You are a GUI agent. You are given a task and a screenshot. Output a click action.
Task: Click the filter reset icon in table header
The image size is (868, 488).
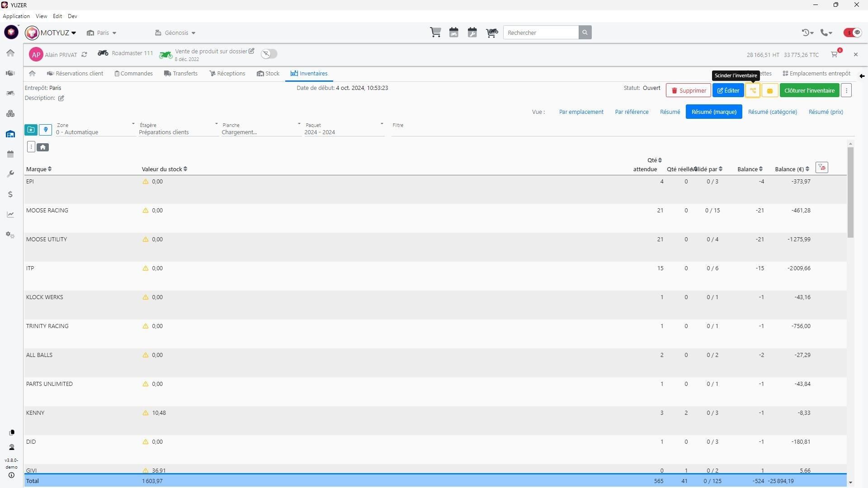point(821,168)
